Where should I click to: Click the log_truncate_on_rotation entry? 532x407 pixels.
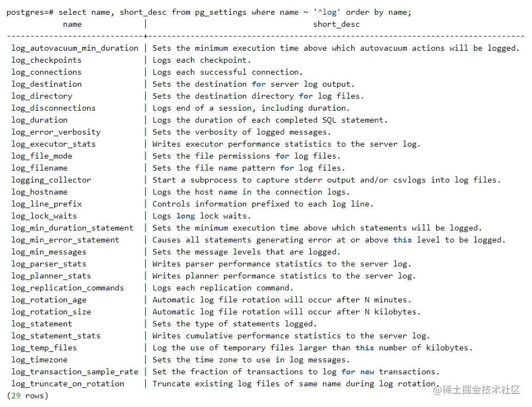[68, 384]
